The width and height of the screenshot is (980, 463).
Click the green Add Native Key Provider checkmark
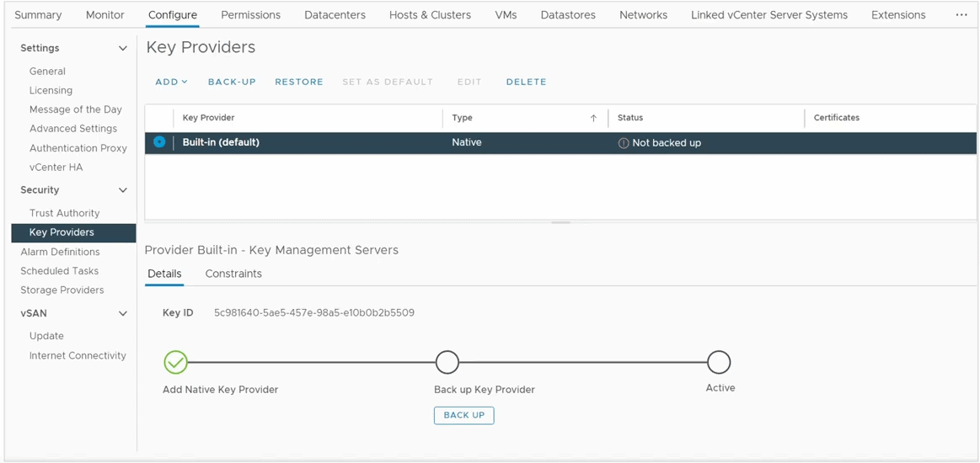pos(175,362)
